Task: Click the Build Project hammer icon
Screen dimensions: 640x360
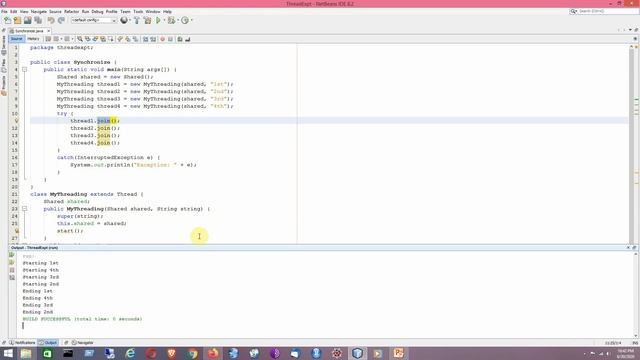Action: pyautogui.click(x=137, y=20)
